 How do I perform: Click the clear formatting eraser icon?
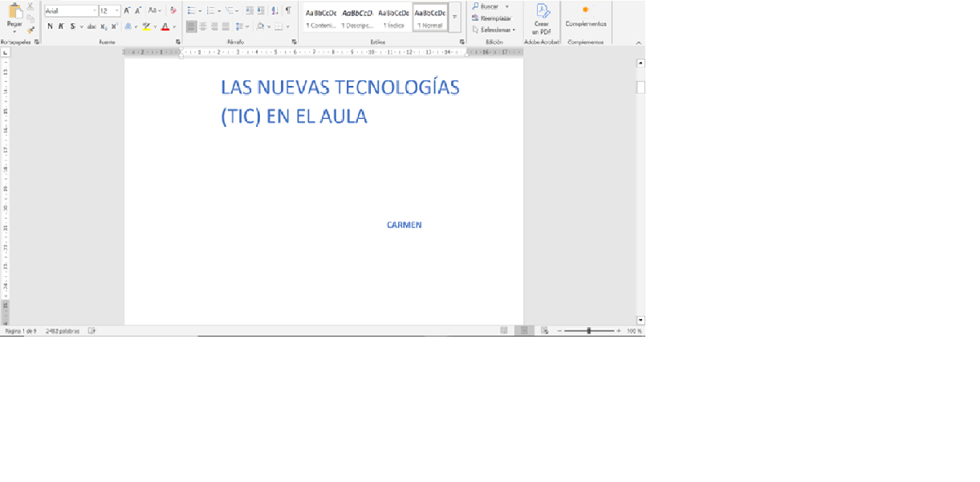click(173, 10)
